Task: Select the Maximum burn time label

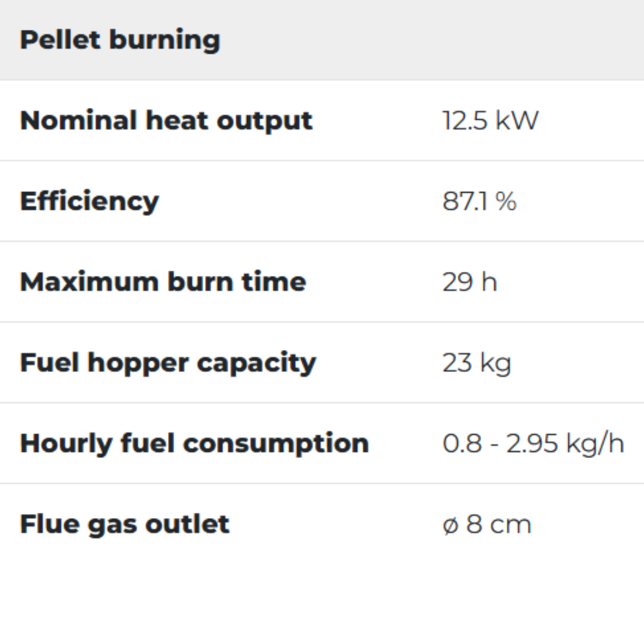Action: 163,282
